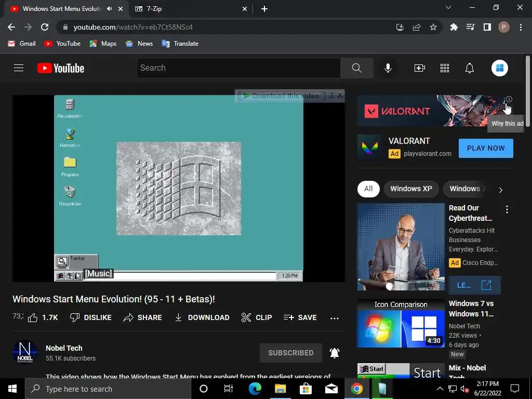This screenshot has height=399, width=532.
Task: Click the Cisco ad learn more button
Action: [x=474, y=285]
